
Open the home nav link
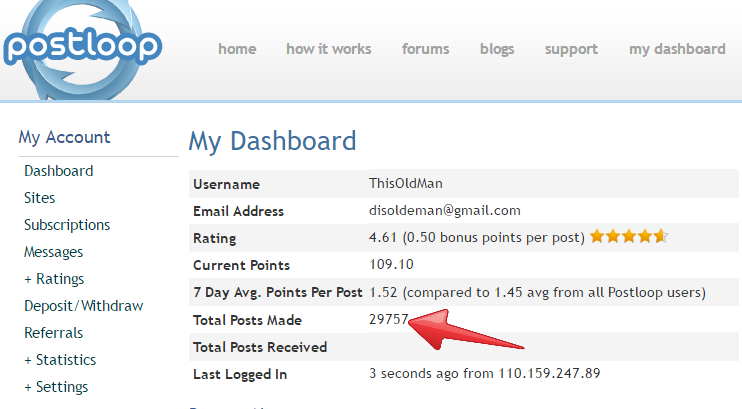point(237,49)
